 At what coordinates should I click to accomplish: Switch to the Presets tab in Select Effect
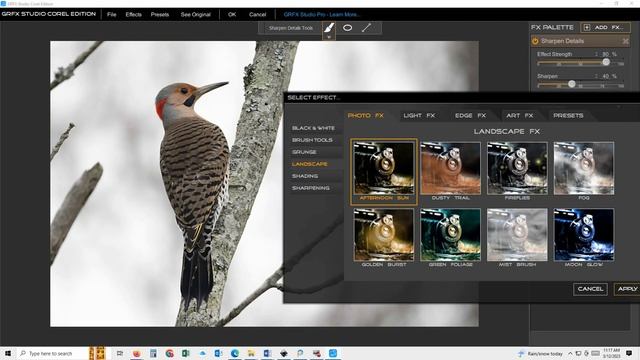coord(568,116)
